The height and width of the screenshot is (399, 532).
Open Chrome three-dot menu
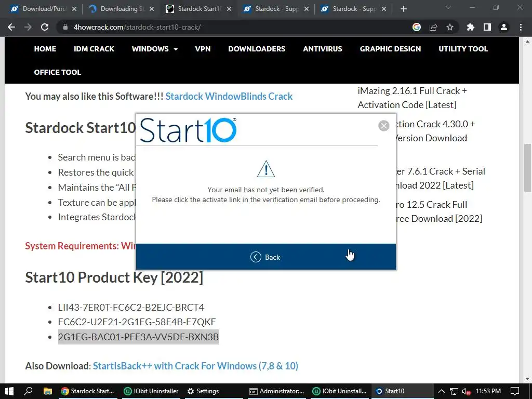pyautogui.click(x=521, y=27)
